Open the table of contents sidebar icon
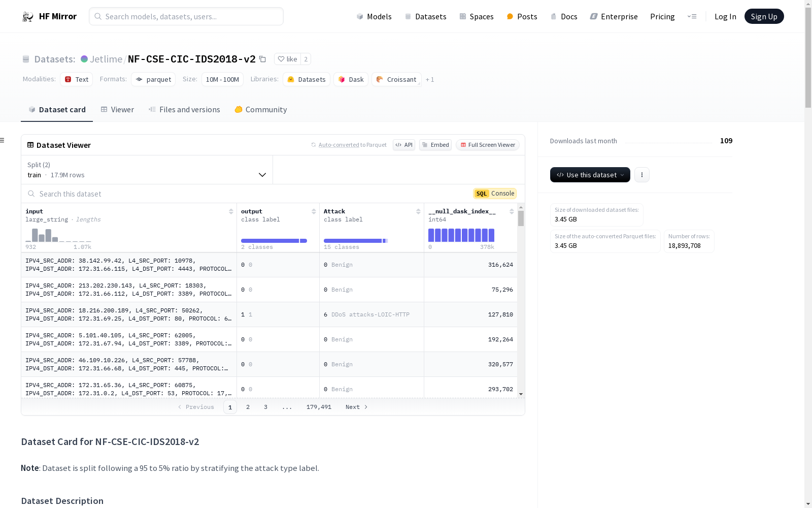 tap(3, 140)
